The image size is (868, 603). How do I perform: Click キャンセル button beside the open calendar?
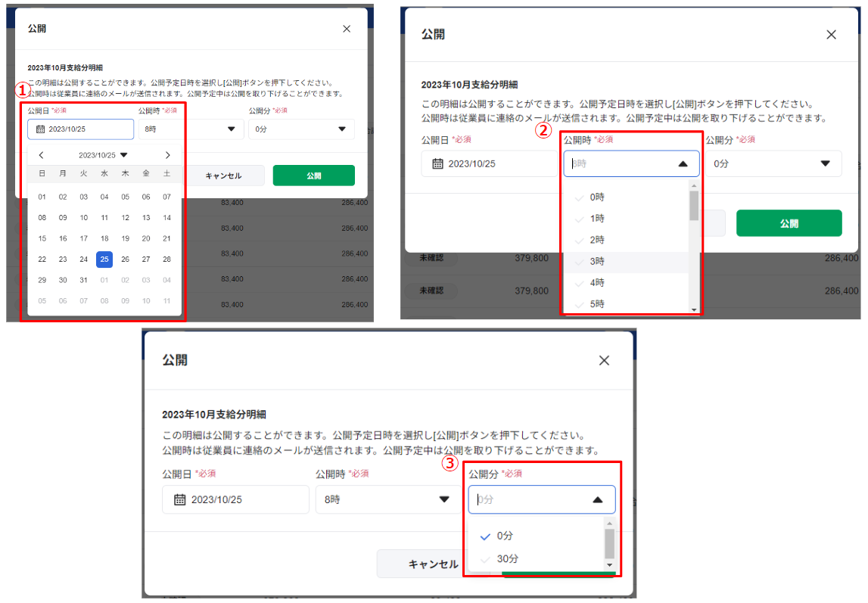coord(223,176)
